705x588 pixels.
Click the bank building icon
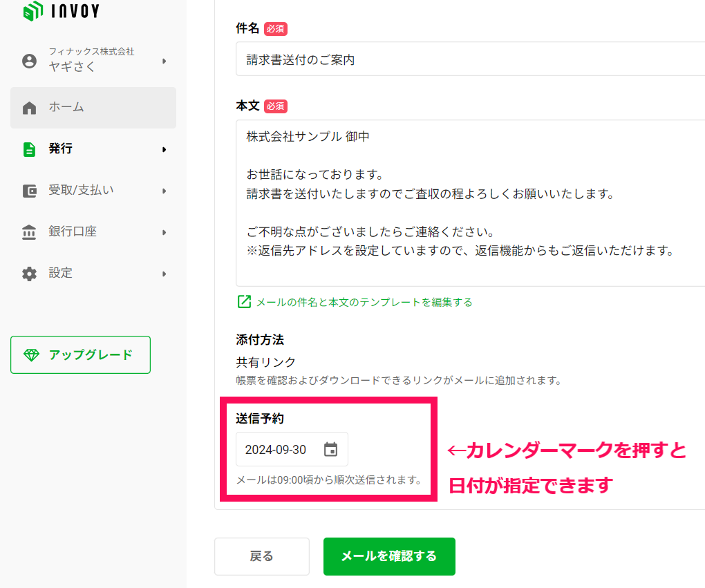[29, 232]
